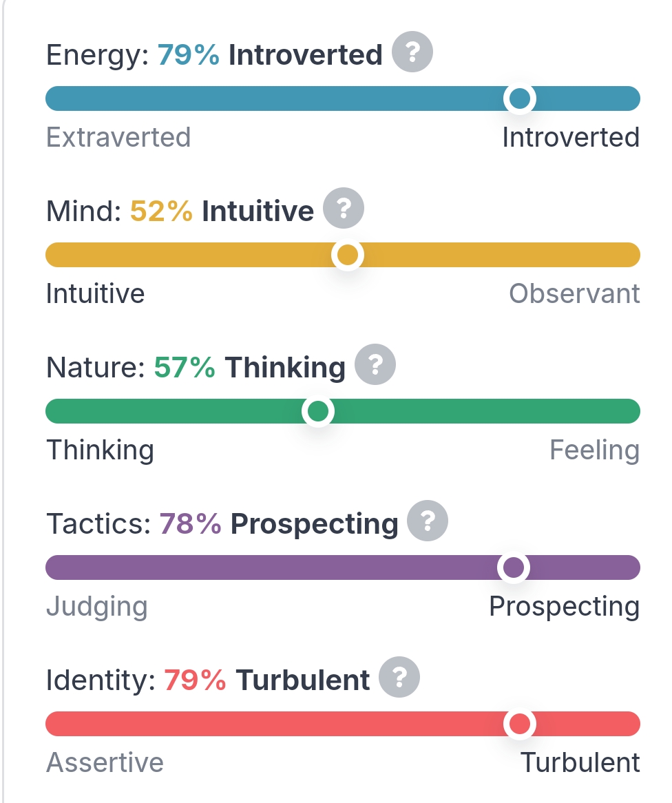672x803 pixels.
Task: Open the Mind trait help icon
Action: tap(344, 208)
